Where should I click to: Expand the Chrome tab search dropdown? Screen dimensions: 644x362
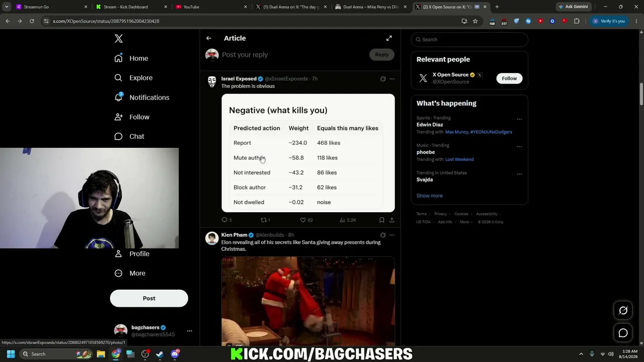[x=7, y=7]
